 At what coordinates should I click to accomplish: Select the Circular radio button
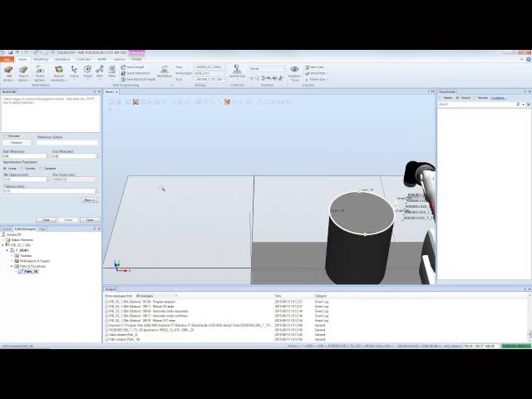[22, 168]
